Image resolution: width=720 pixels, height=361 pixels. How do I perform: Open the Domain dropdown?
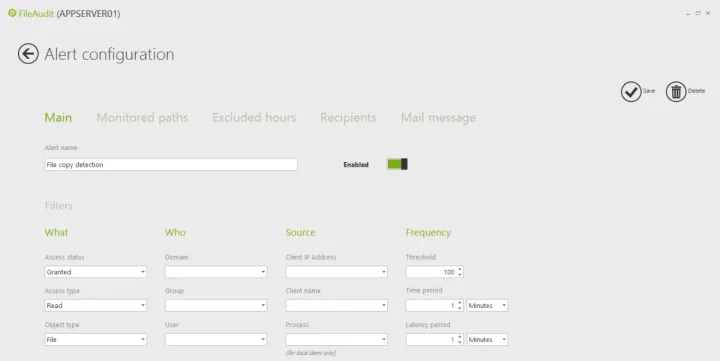click(x=216, y=272)
